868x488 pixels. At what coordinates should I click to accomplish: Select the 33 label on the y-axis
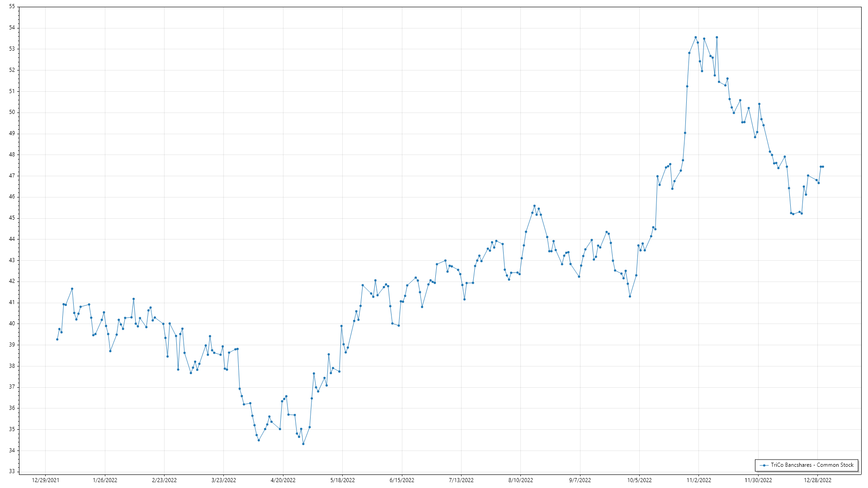[12, 471]
